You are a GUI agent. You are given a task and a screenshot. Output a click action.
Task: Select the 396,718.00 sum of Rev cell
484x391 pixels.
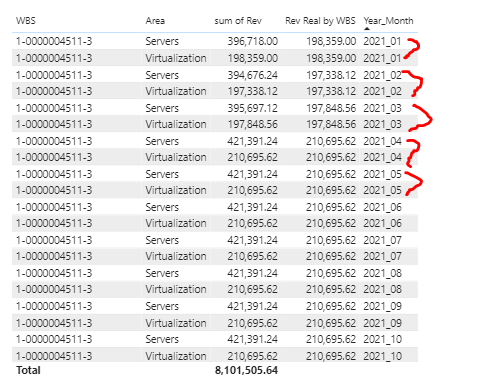pos(253,41)
